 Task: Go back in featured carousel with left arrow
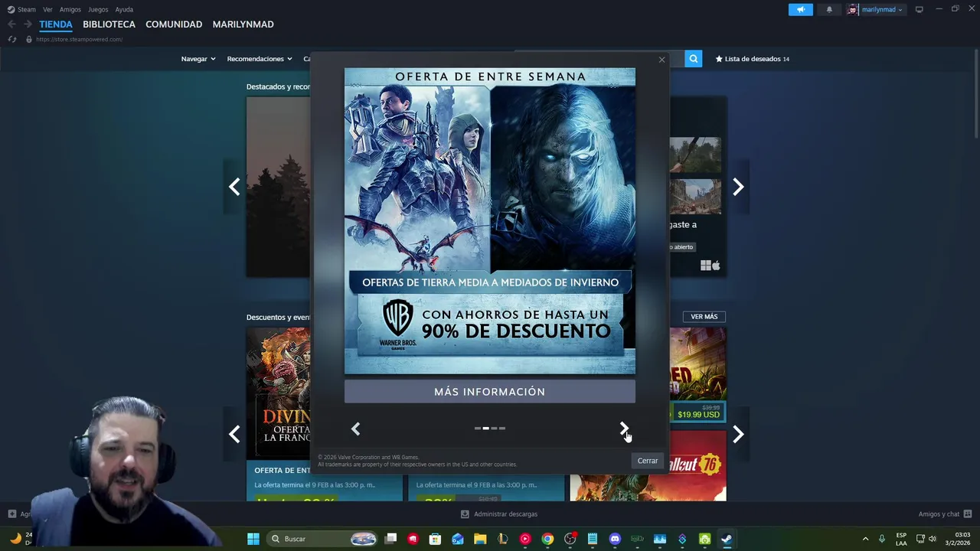pyautogui.click(x=234, y=187)
